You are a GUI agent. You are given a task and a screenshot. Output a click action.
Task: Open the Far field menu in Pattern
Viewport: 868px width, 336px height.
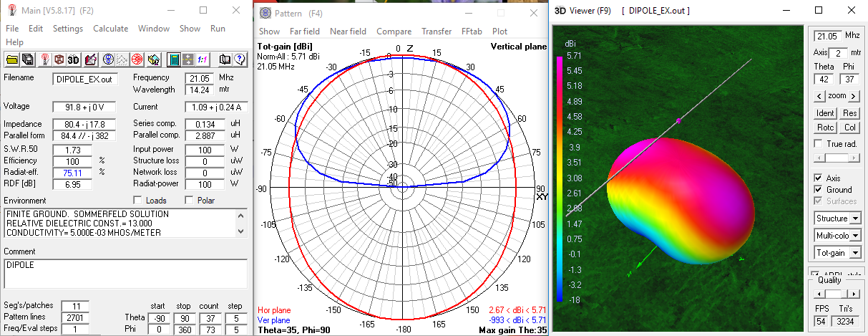[305, 32]
